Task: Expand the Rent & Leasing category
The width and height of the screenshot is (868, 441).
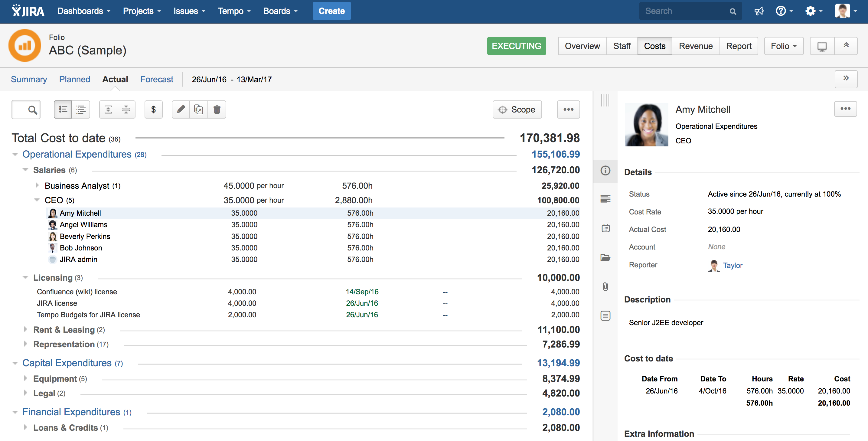Action: coord(26,329)
